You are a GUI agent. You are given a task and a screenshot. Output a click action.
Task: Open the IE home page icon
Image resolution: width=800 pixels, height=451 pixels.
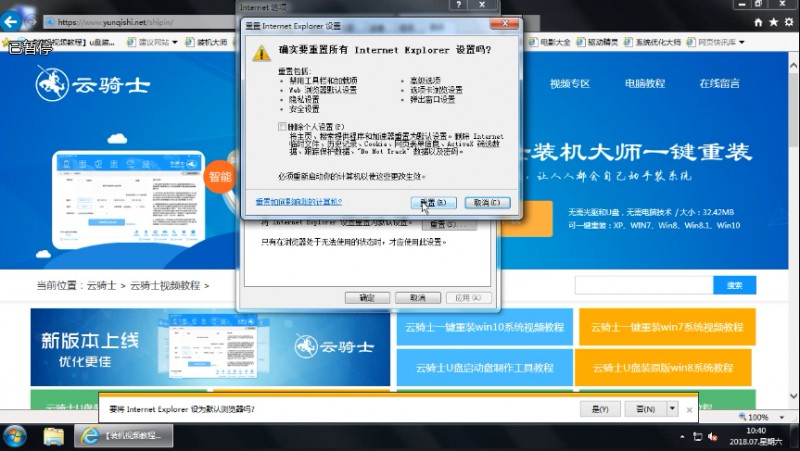(x=758, y=22)
